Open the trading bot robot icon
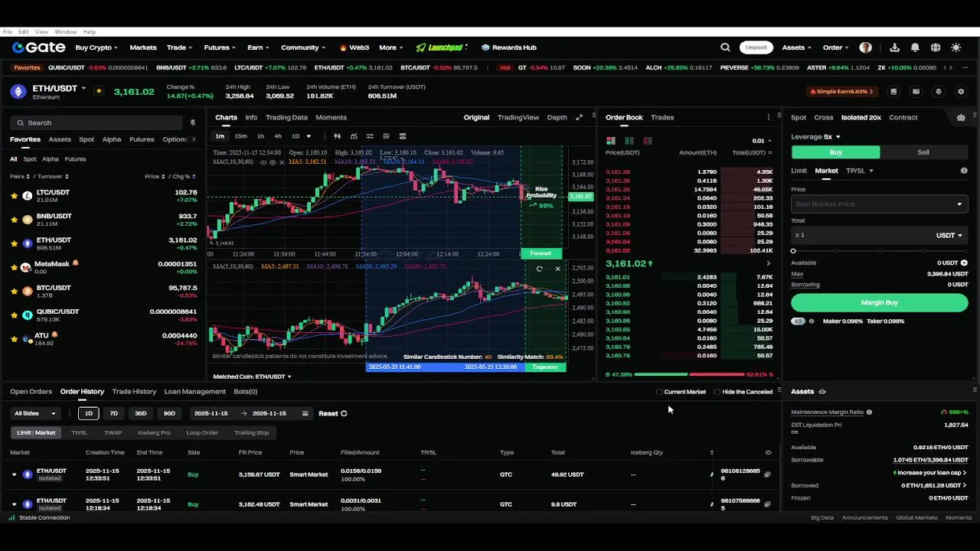 [x=961, y=118]
